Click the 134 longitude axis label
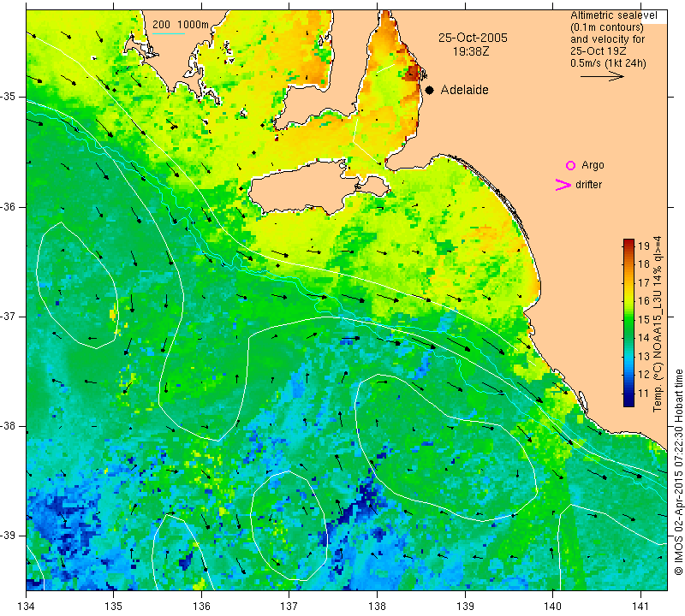This screenshot has height=616, width=685. 27,606
